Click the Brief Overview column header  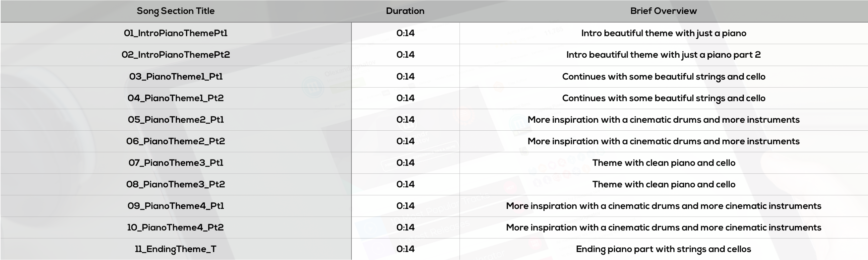coord(663,11)
